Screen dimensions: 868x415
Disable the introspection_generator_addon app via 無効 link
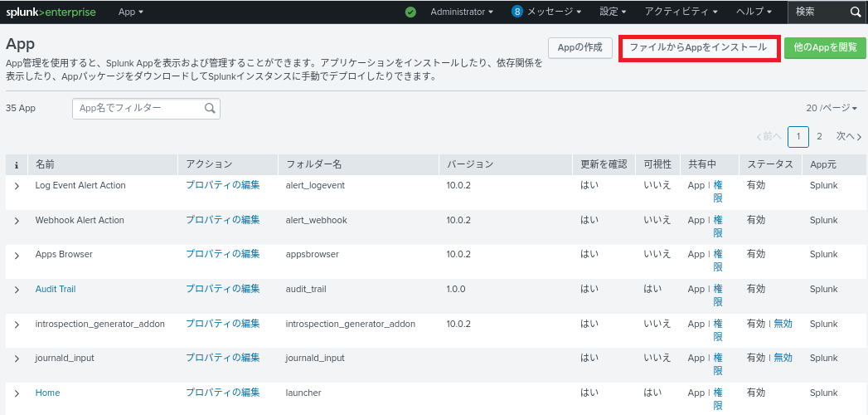click(783, 324)
